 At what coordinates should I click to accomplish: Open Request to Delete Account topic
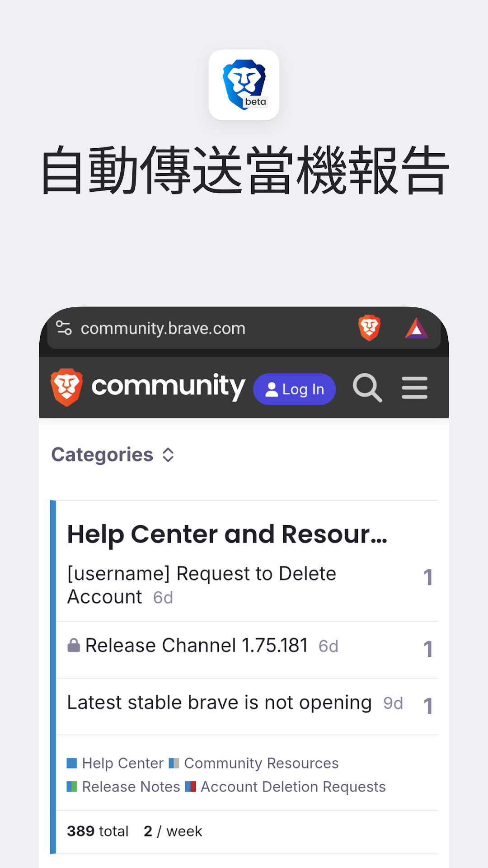pyautogui.click(x=202, y=585)
